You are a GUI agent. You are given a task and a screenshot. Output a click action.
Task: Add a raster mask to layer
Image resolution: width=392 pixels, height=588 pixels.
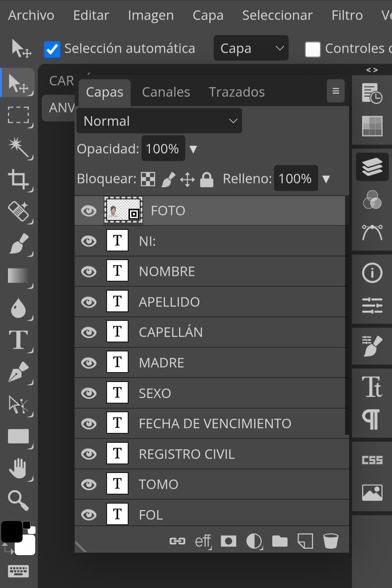[x=228, y=541]
